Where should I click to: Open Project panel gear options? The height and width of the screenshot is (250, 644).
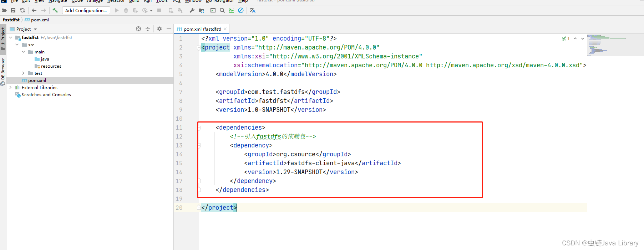[159, 29]
